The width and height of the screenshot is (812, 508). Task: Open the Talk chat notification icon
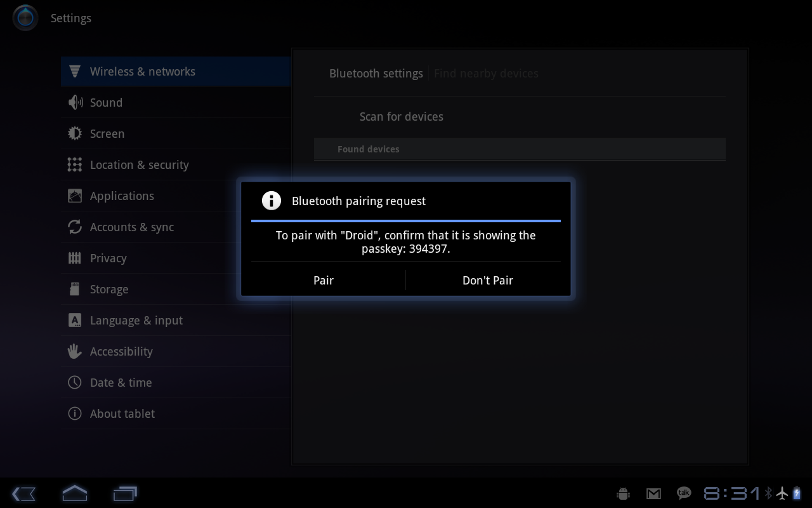[x=684, y=493]
